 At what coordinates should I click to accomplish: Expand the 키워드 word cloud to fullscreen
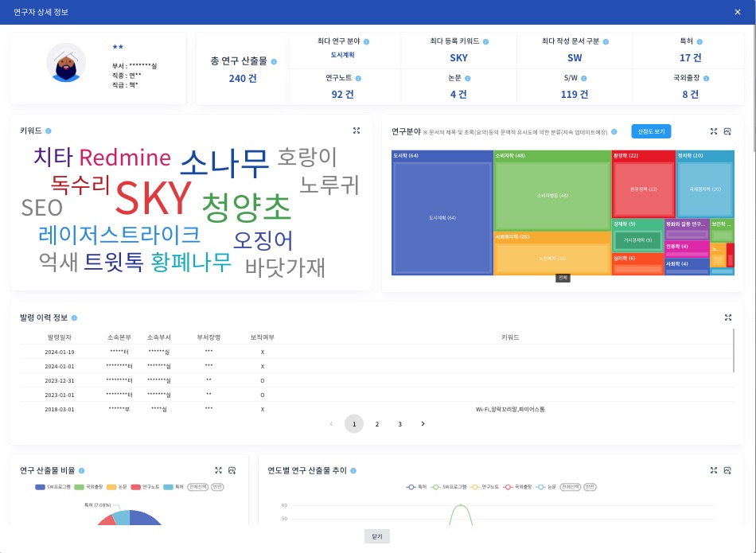click(x=357, y=130)
